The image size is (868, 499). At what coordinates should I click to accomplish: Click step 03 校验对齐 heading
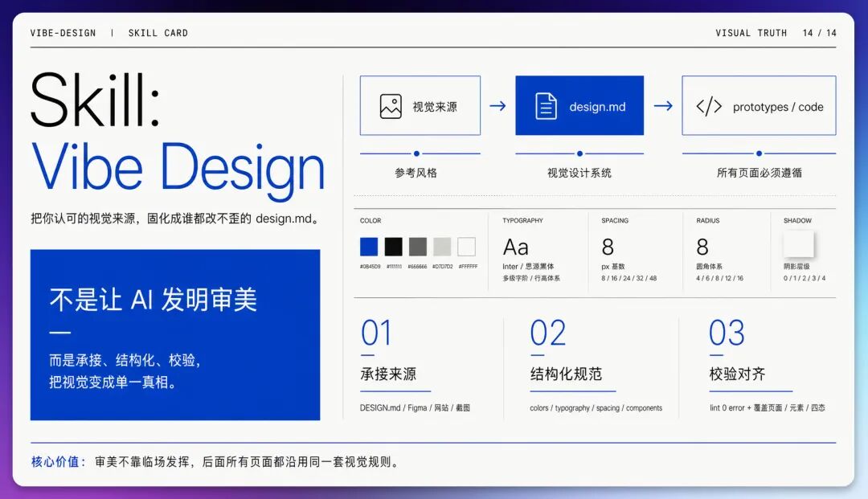[737, 374]
